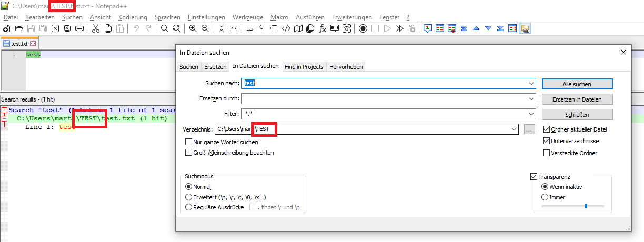Enable Groß-/Kleinschreibung beachten checkbox
This screenshot has width=644, height=242.
pos(189,153)
